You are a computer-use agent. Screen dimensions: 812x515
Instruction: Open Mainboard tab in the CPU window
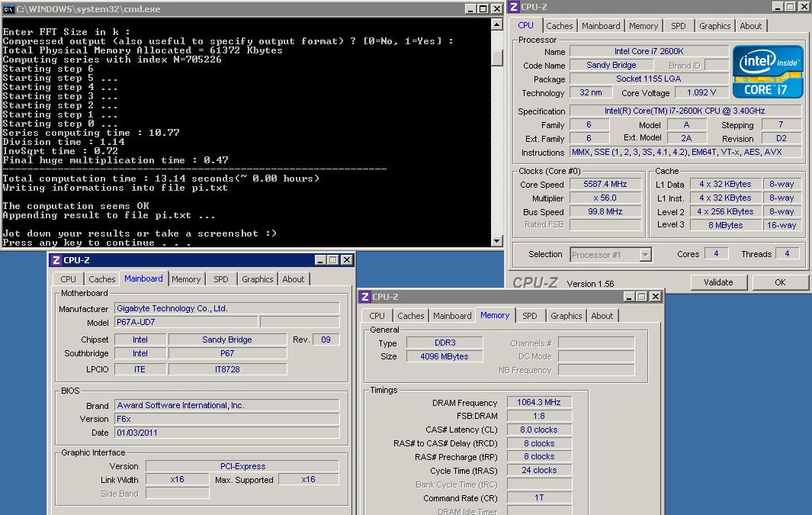[601, 26]
